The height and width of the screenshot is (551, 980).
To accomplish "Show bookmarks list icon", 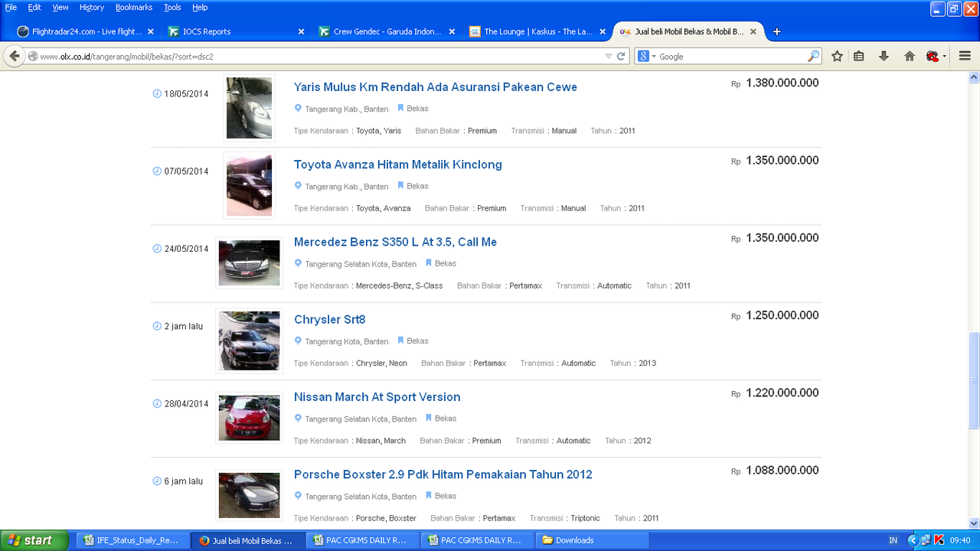I will click(x=859, y=56).
